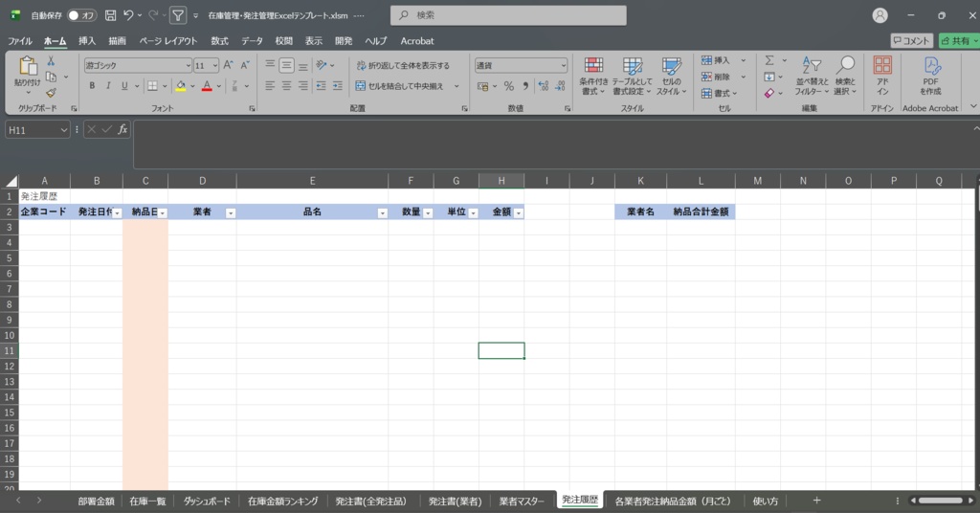Decrease font size with small A icon

click(x=244, y=65)
